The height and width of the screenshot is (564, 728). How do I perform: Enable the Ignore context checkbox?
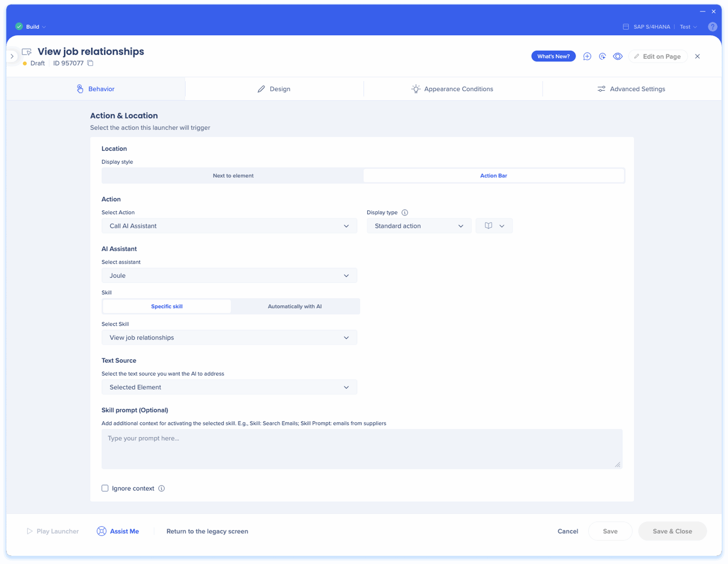pyautogui.click(x=105, y=488)
